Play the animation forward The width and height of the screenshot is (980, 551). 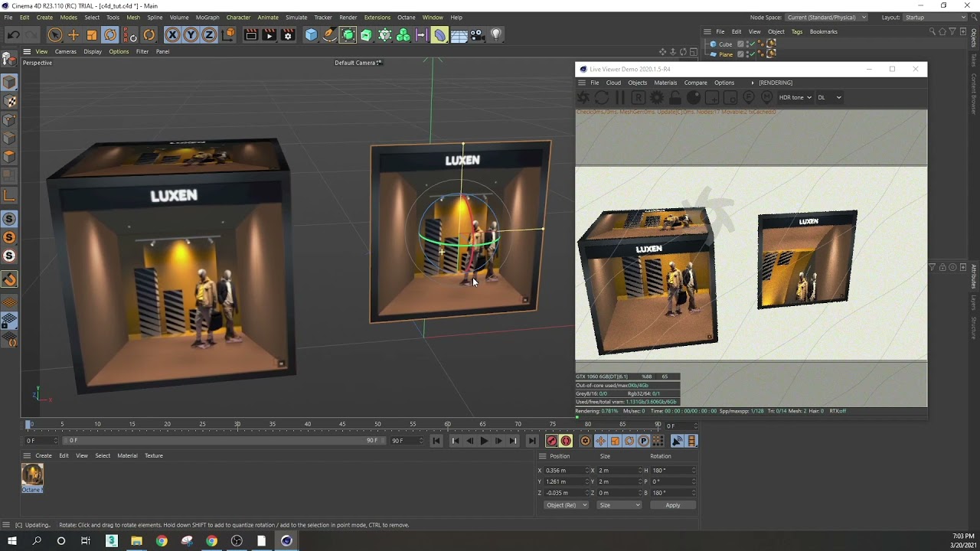click(484, 441)
